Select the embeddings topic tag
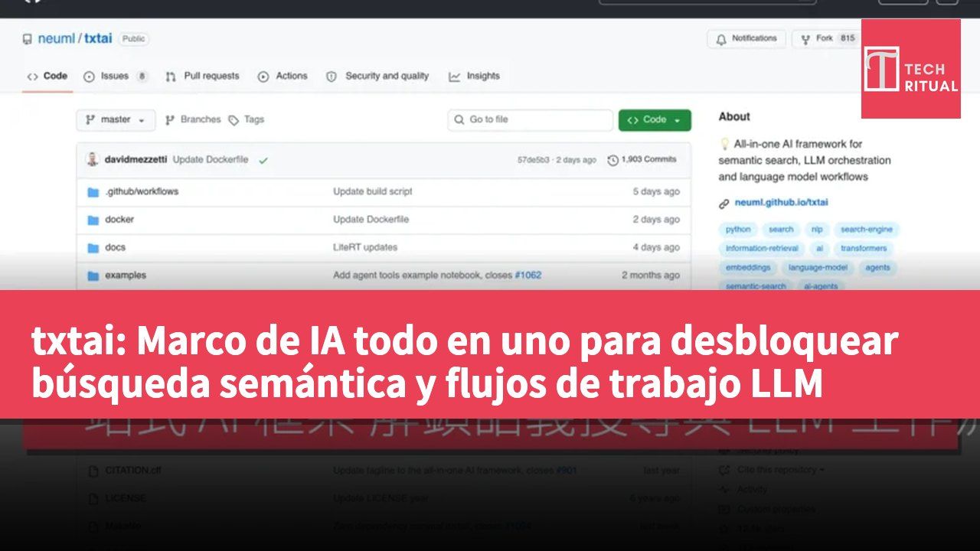Screen dimensions: 980x551 pos(748,267)
